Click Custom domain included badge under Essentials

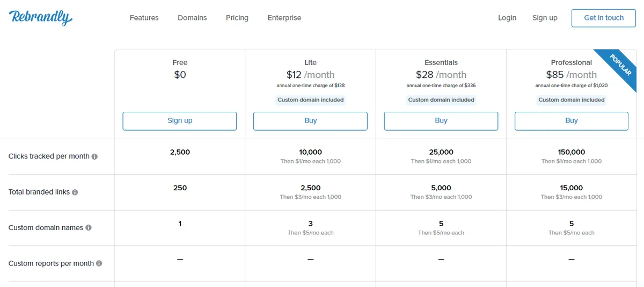(441, 100)
